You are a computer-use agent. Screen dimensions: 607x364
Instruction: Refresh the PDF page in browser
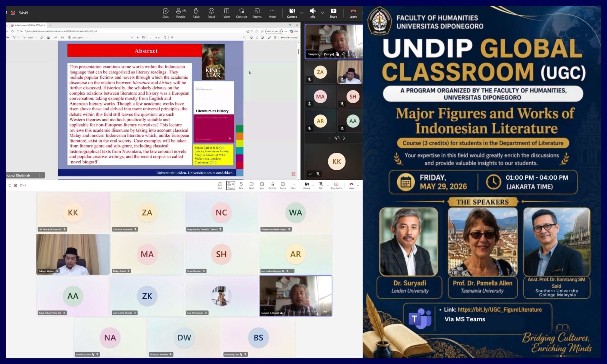[12, 31]
